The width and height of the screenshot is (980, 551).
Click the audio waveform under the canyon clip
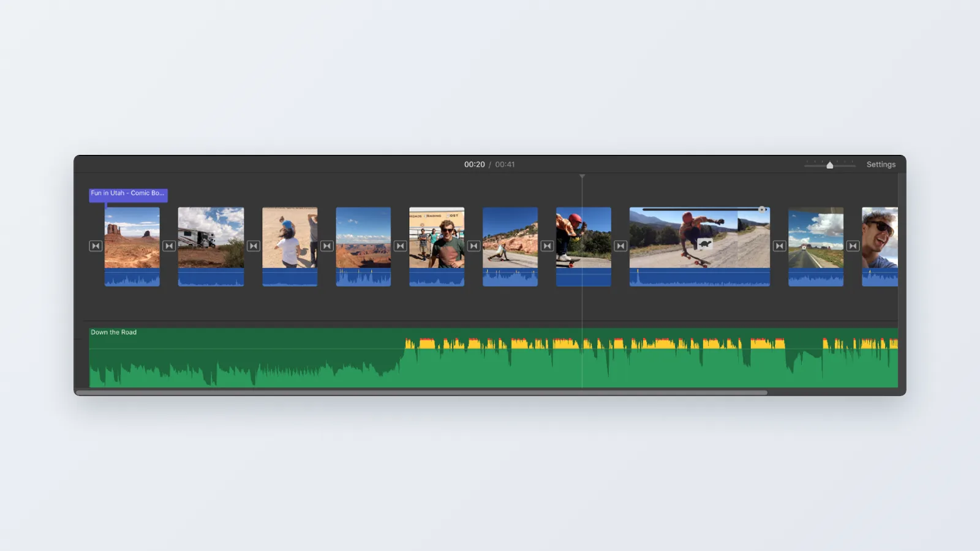363,277
